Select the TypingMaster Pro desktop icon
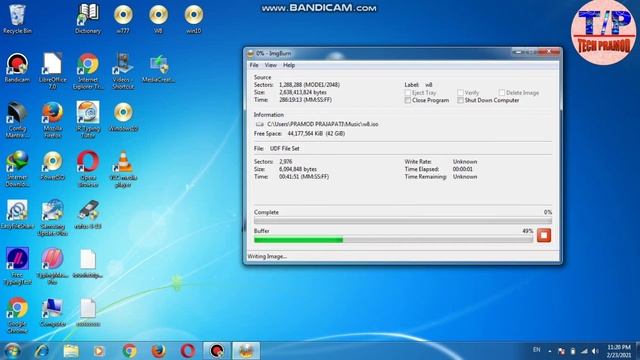 (x=53, y=267)
